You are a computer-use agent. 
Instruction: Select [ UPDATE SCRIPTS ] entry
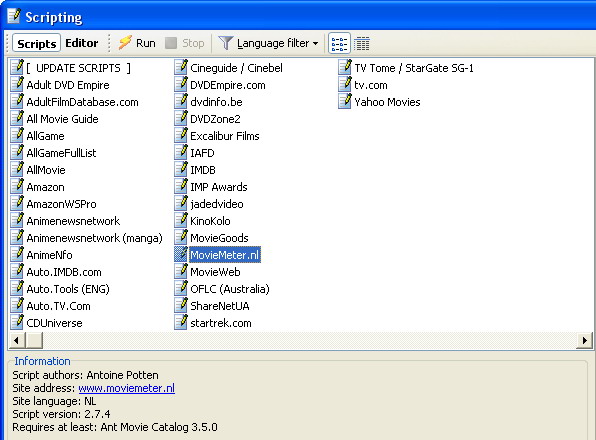point(78,68)
